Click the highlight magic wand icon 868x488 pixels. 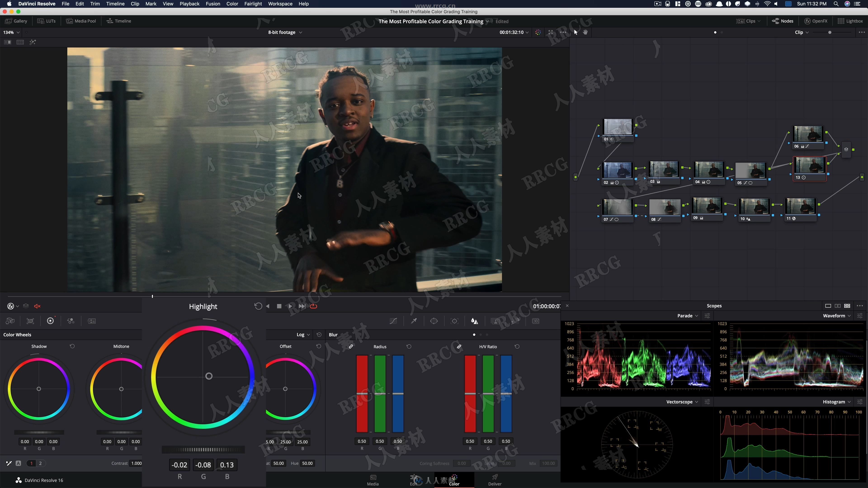click(x=33, y=42)
